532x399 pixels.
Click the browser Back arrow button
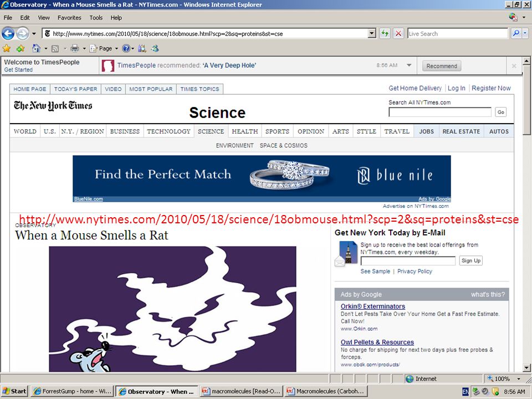tap(8, 34)
